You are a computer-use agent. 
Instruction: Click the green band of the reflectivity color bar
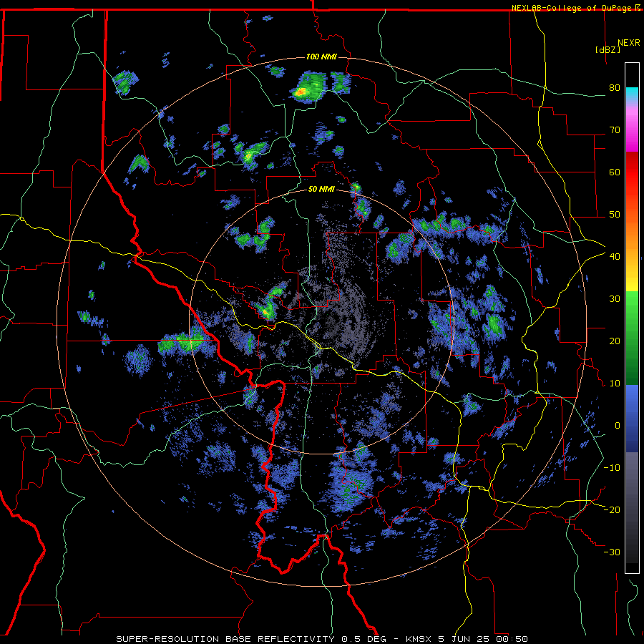pyautogui.click(x=632, y=338)
